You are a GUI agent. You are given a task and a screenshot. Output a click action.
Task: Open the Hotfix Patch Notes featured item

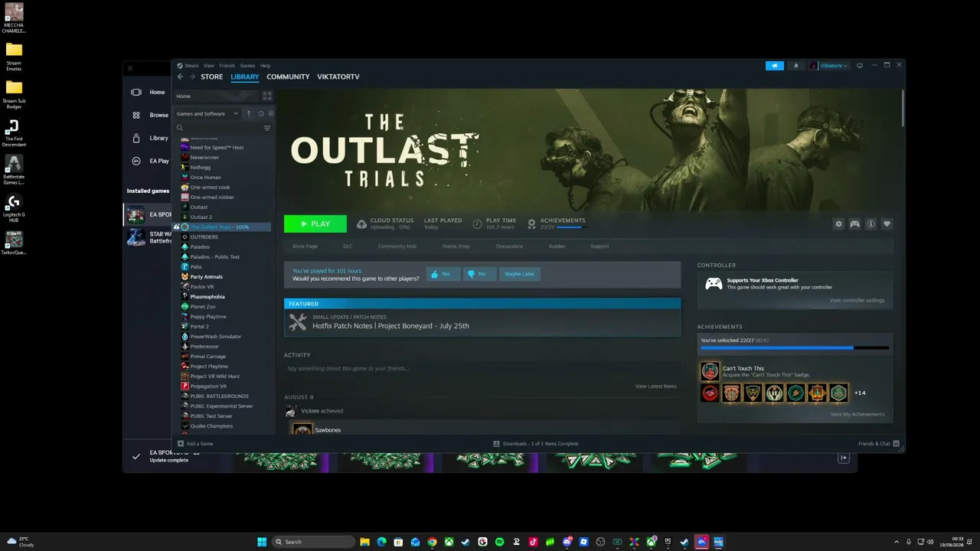[x=482, y=322]
